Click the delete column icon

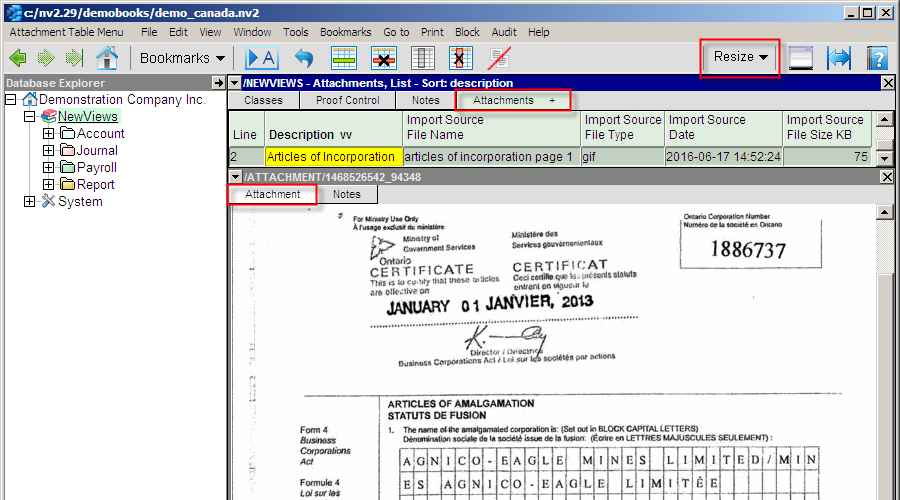click(460, 58)
